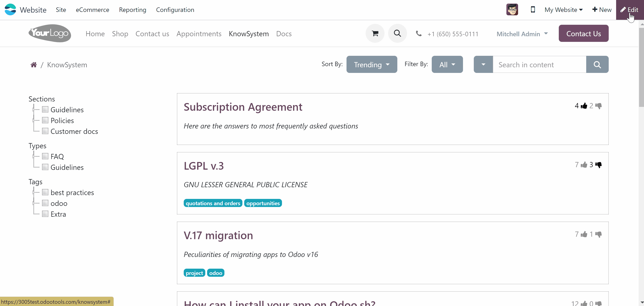Click the opportunities tag

tap(263, 203)
